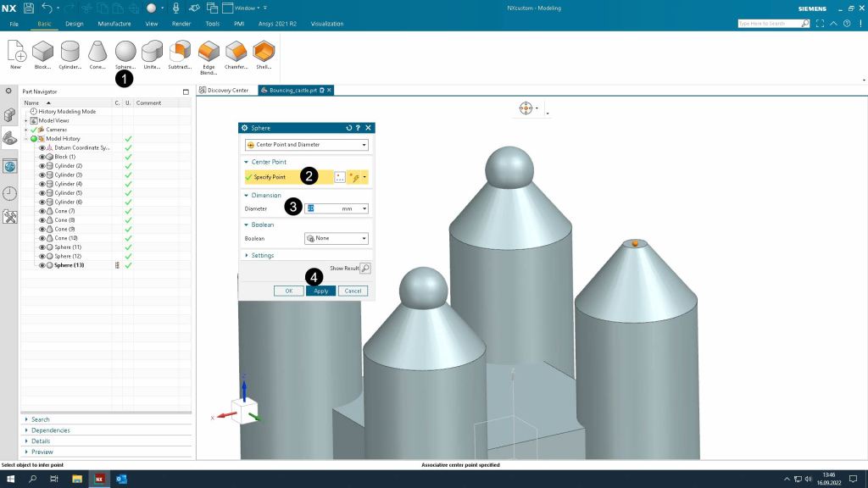Click the Save icon in title bar
868x488 pixels.
tap(29, 8)
